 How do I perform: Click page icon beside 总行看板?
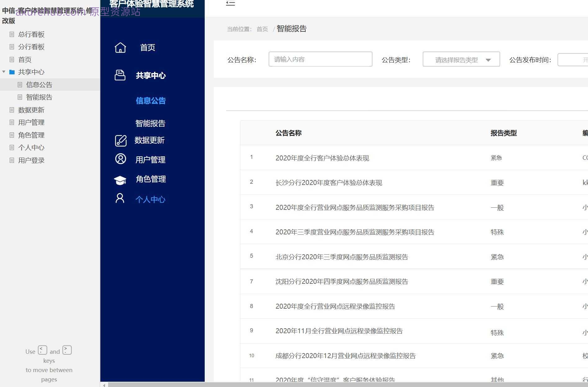tap(12, 34)
